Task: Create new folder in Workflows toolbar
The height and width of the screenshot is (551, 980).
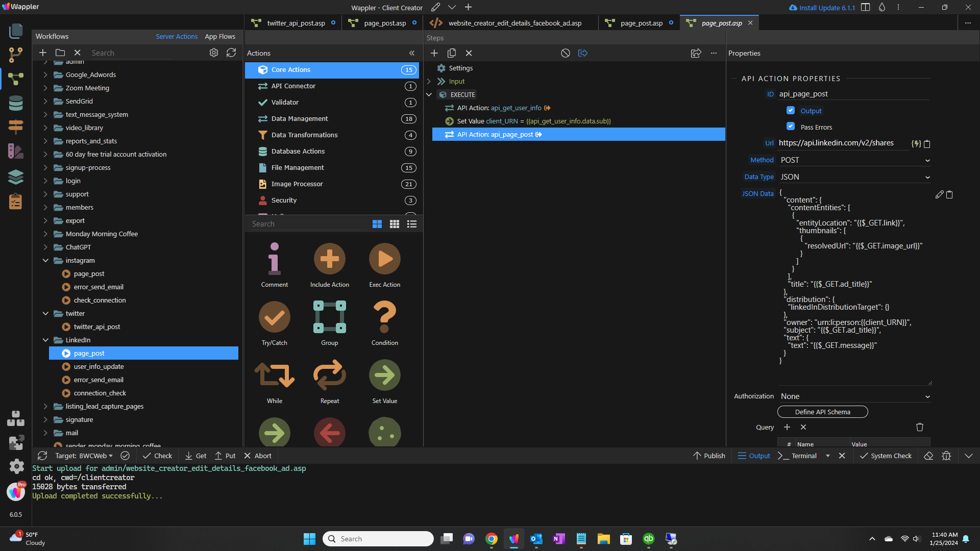Action: [x=60, y=53]
